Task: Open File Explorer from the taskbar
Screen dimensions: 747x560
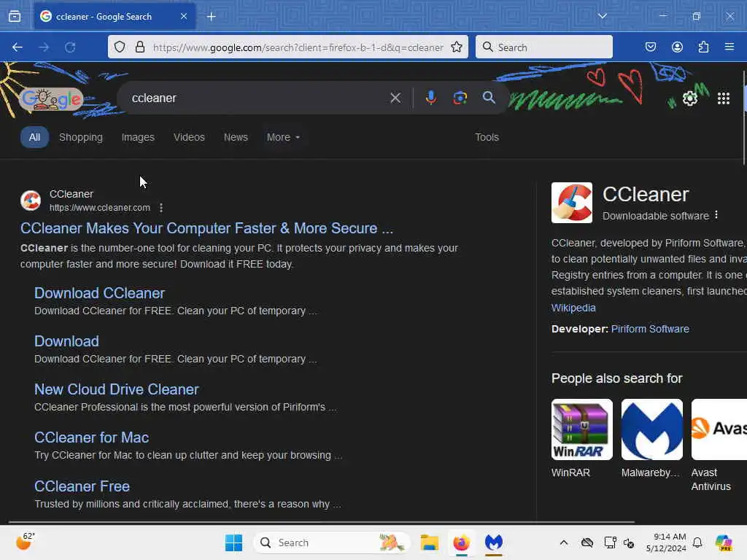Action: (429, 542)
